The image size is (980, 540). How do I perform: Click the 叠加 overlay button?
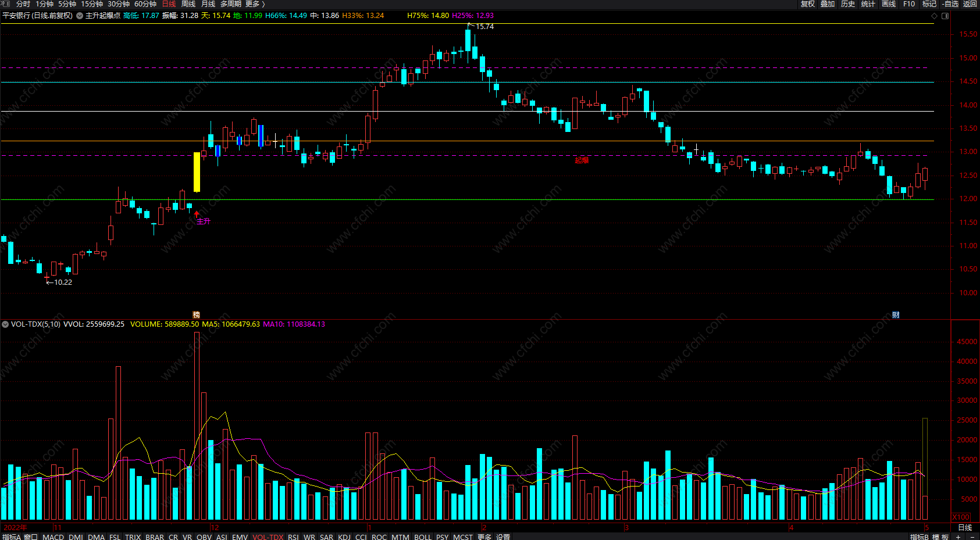[828, 4]
